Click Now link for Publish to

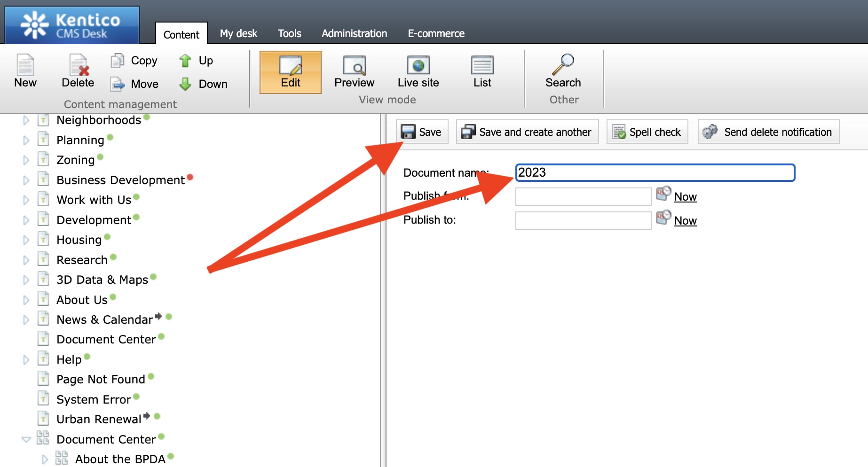click(x=685, y=221)
